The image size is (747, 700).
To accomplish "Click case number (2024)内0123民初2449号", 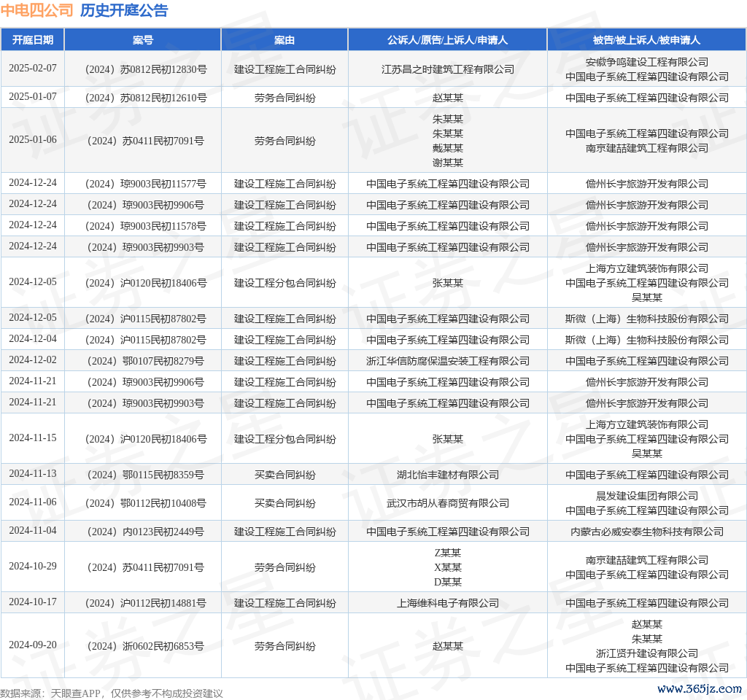I will coord(145,532).
